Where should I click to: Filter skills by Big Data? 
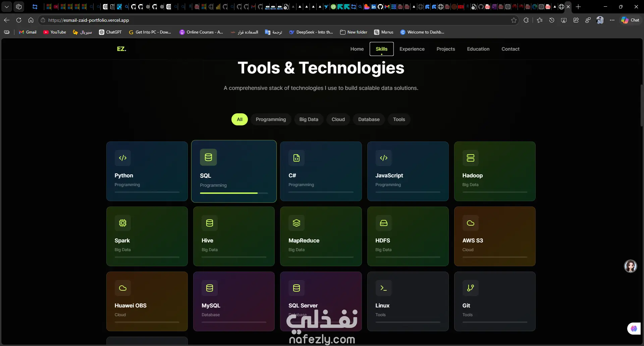pos(309,119)
